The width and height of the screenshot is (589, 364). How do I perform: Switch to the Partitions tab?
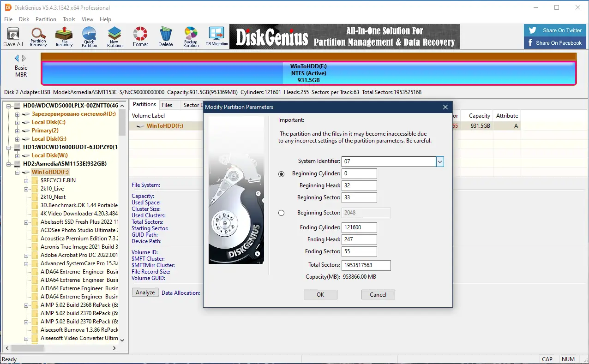144,105
